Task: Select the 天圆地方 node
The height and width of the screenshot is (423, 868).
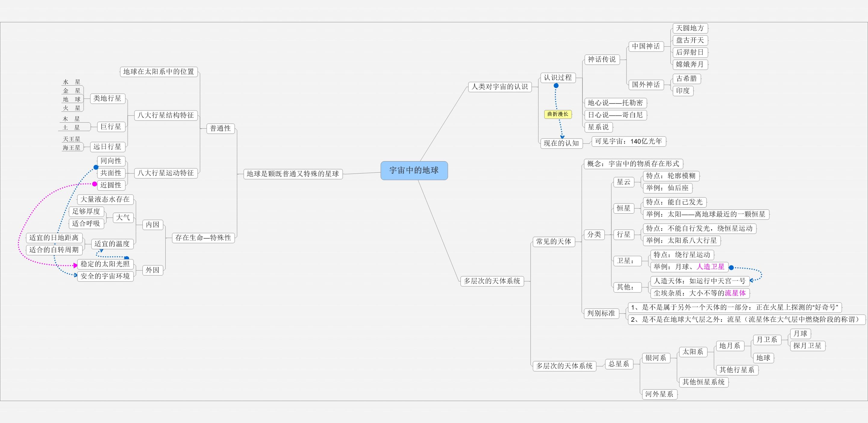Action: pos(690,28)
